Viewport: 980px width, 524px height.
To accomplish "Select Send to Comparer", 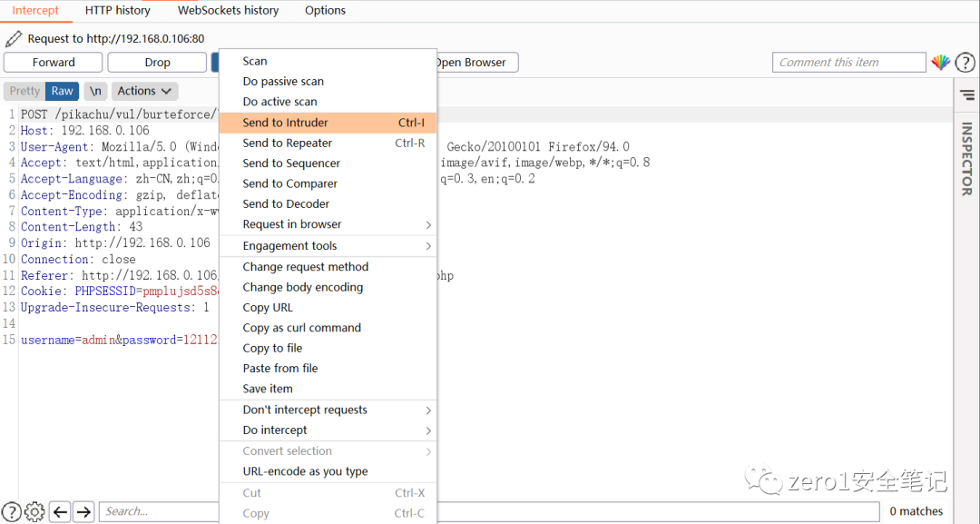I will [x=328, y=183].
